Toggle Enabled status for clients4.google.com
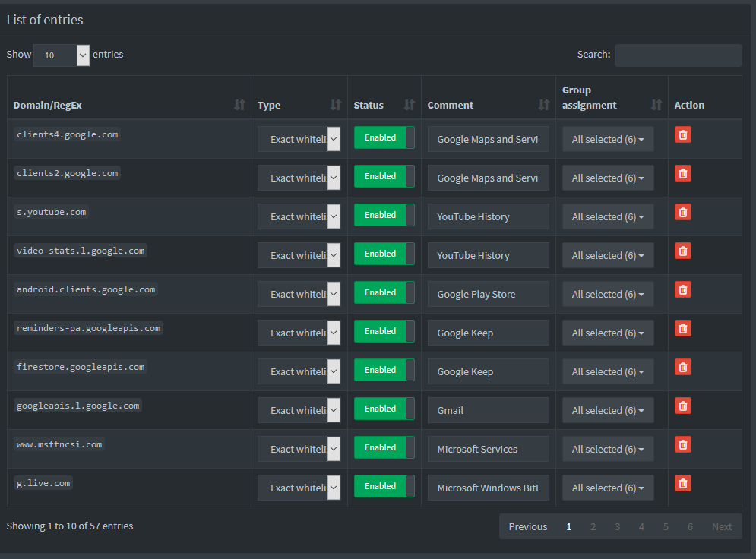756x559 pixels. [384, 137]
